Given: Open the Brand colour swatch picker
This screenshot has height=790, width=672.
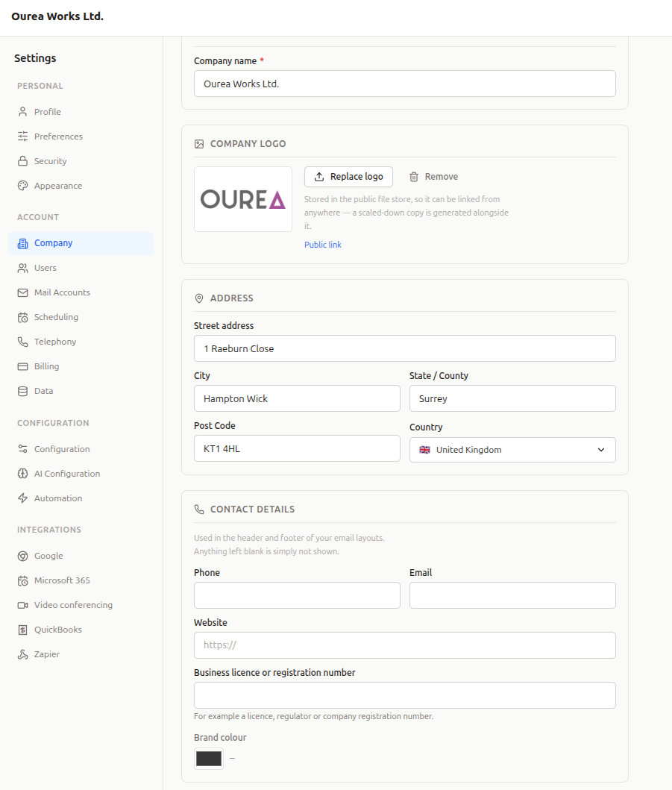Looking at the screenshot, I should coord(209,759).
